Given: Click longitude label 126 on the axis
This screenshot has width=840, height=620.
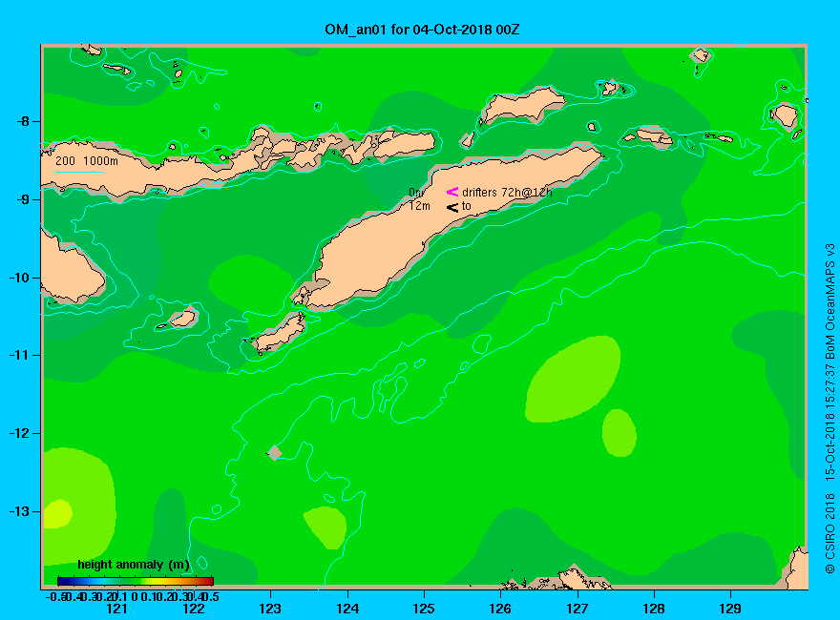Looking at the screenshot, I should click(x=500, y=609).
